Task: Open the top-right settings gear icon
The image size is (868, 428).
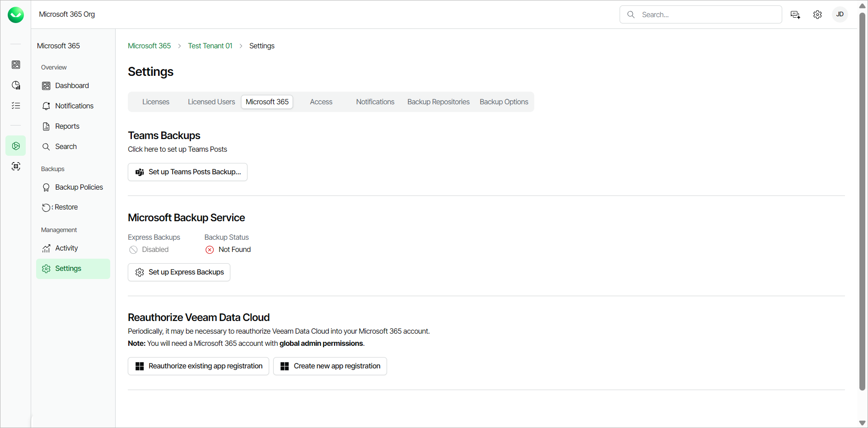Action: coord(817,14)
